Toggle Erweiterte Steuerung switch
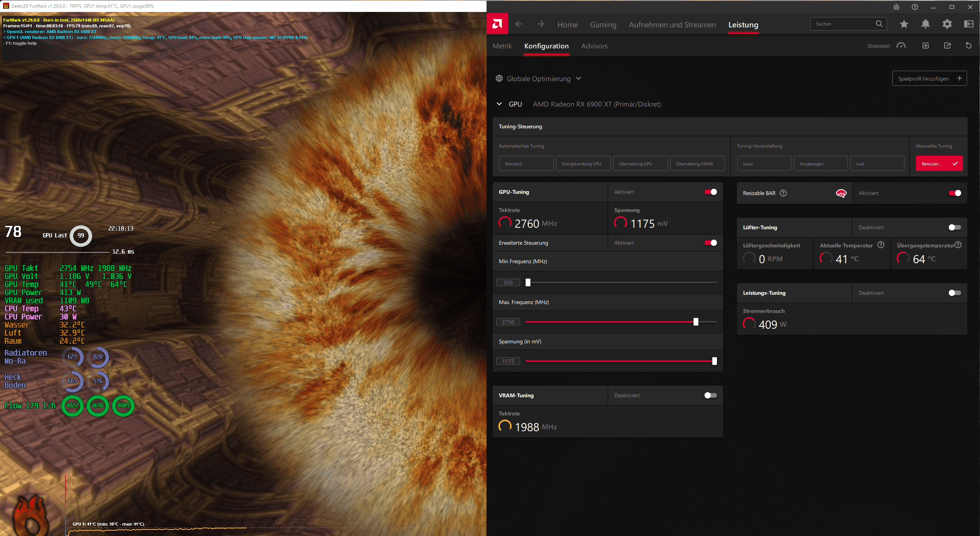 point(711,243)
